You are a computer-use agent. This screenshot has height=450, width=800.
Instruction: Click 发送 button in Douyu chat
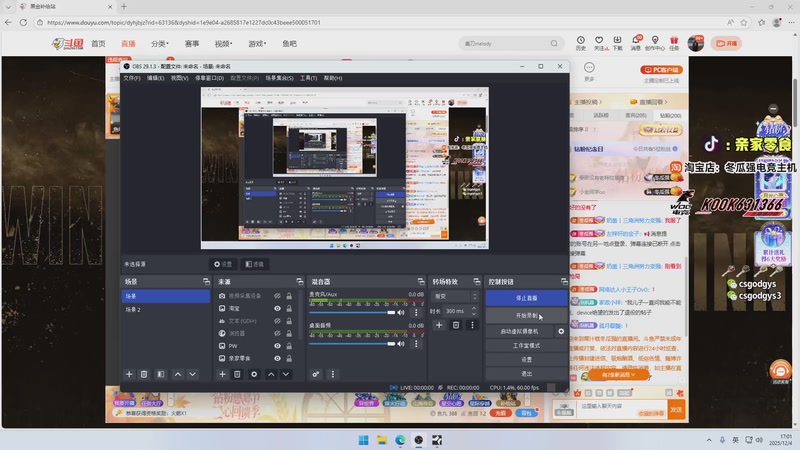click(x=676, y=410)
